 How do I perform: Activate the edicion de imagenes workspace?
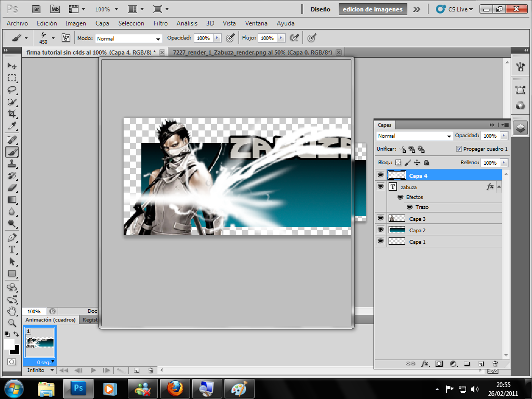(x=373, y=9)
